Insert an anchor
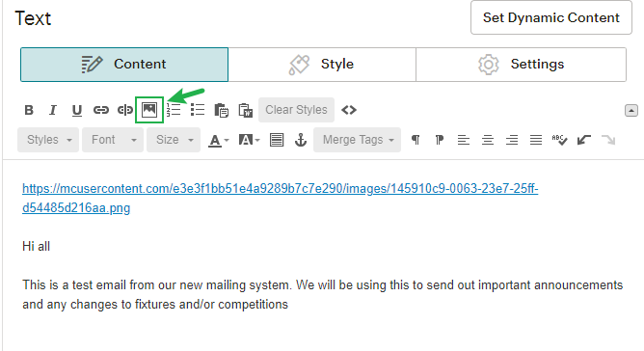The height and width of the screenshot is (351, 644). click(x=301, y=140)
